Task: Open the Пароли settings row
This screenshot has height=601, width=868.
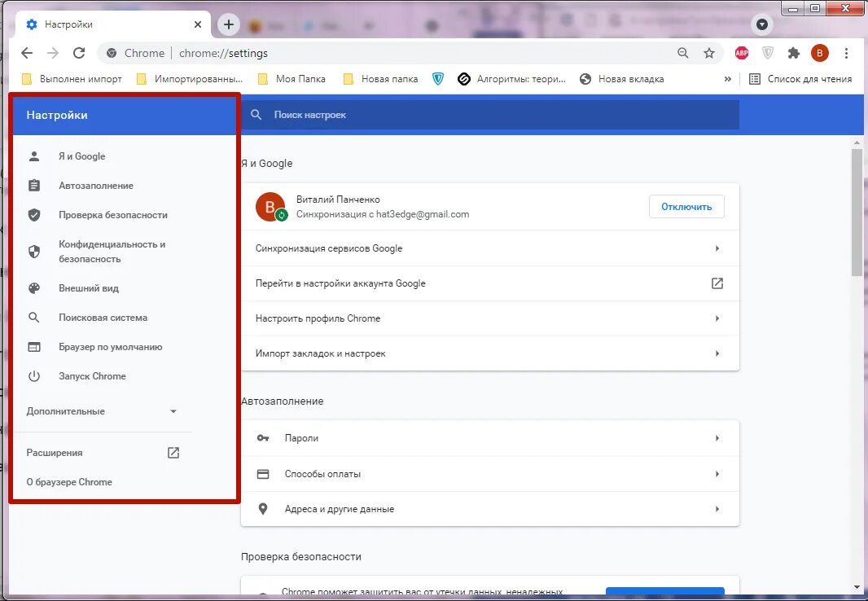Action: point(490,438)
